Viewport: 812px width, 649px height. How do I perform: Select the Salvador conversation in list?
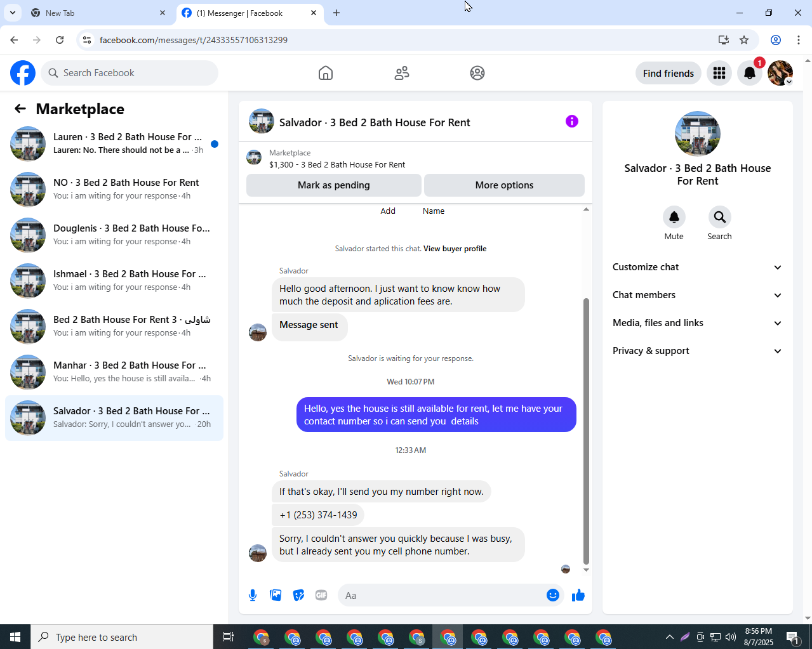[x=114, y=417]
